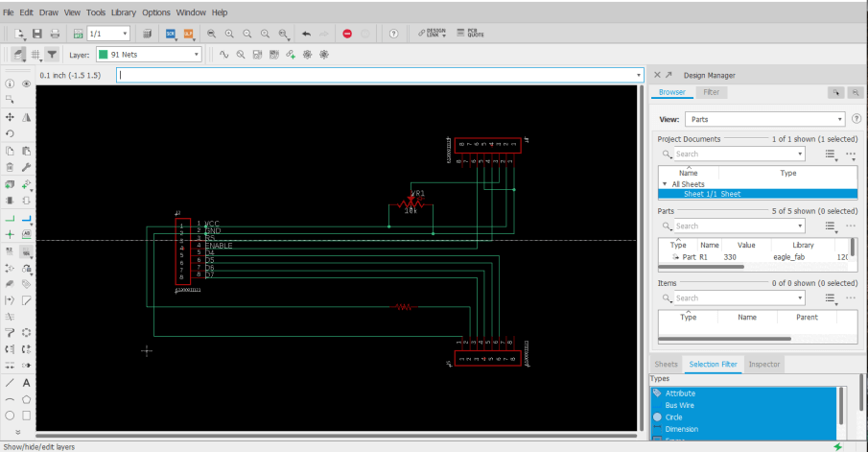The width and height of the screenshot is (868, 452).
Task: Select Attribute type in Selection Filter
Action: (679, 393)
